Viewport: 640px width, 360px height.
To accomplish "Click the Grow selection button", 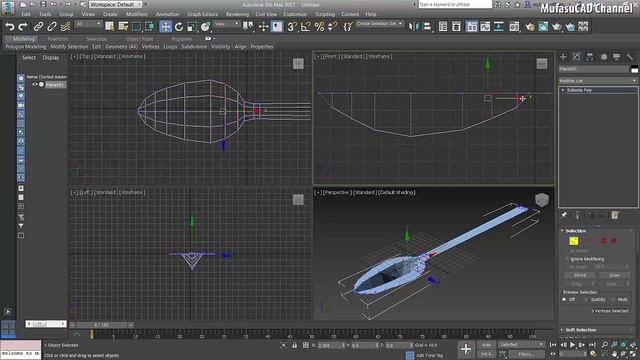I will click(614, 276).
